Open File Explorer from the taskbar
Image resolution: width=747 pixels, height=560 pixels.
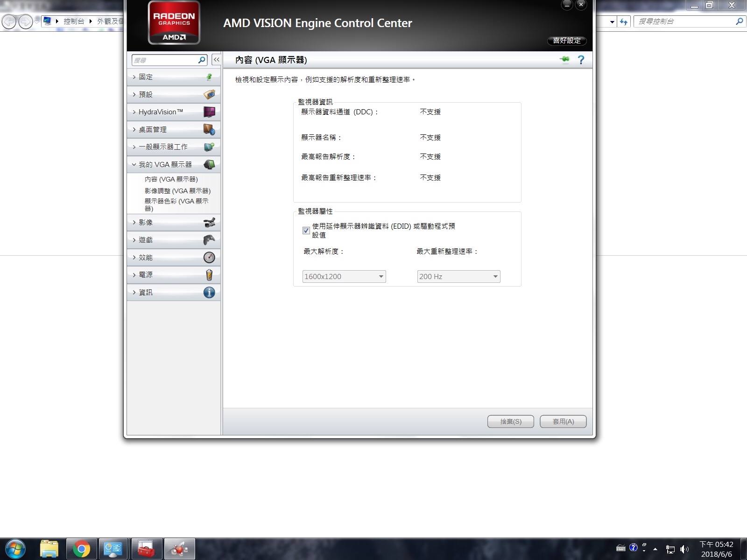click(49, 549)
